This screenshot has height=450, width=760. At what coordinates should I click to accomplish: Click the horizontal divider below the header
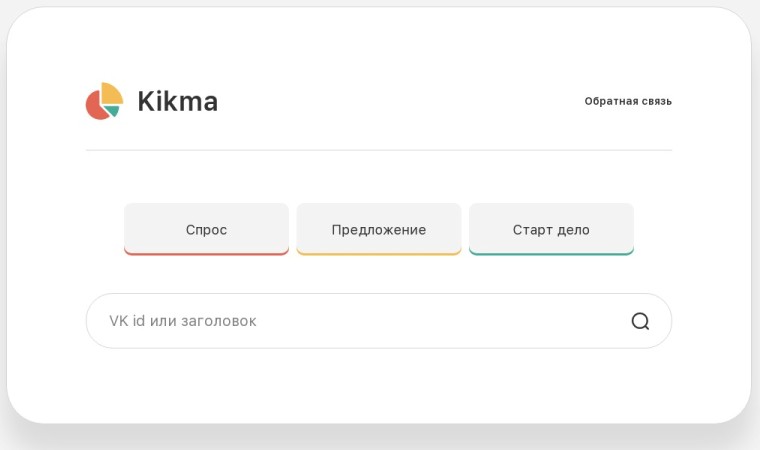point(379,150)
